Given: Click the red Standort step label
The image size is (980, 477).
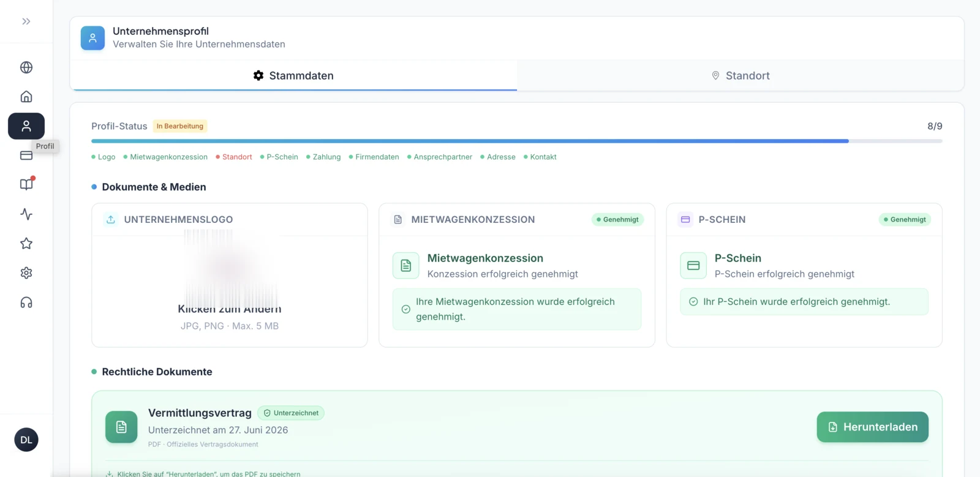Looking at the screenshot, I should (x=234, y=157).
